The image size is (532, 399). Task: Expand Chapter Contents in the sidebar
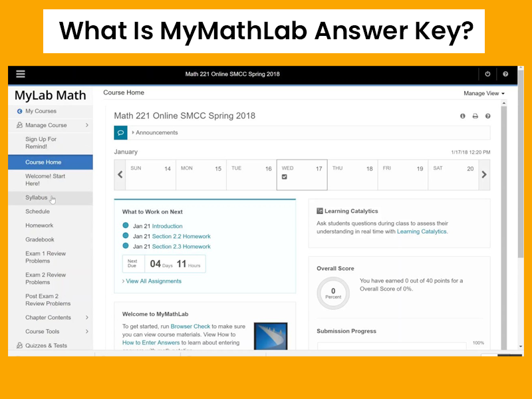[x=86, y=318]
